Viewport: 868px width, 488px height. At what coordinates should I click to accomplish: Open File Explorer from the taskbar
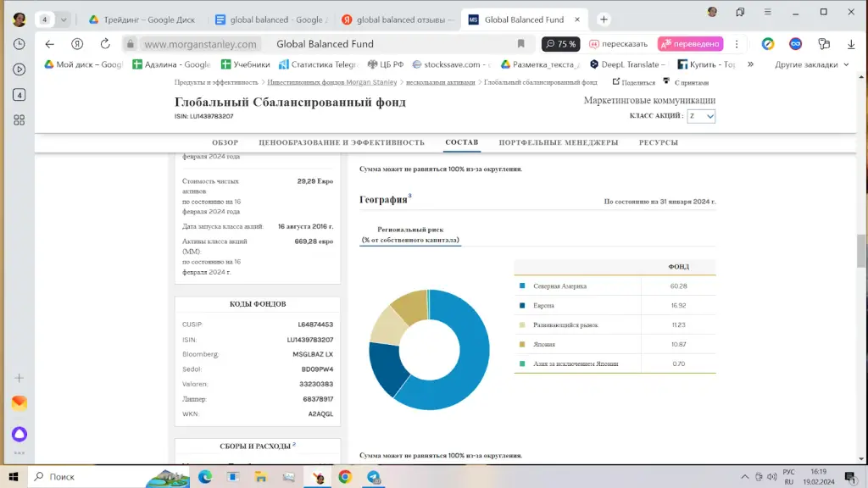point(261,476)
